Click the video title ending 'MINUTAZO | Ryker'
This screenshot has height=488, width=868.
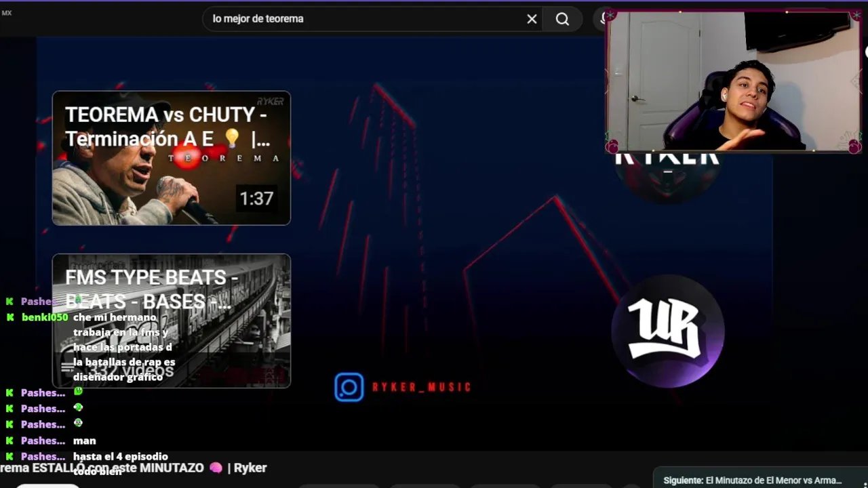point(134,468)
